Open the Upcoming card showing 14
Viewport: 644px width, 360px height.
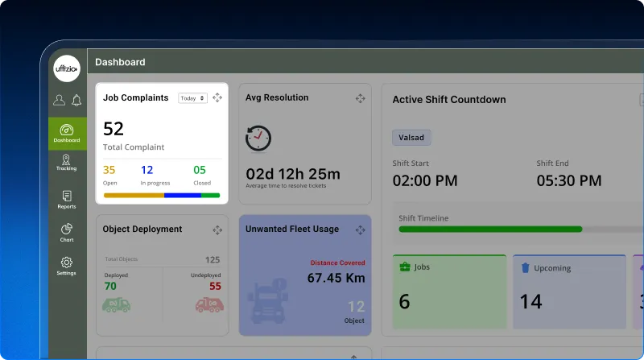click(x=569, y=292)
